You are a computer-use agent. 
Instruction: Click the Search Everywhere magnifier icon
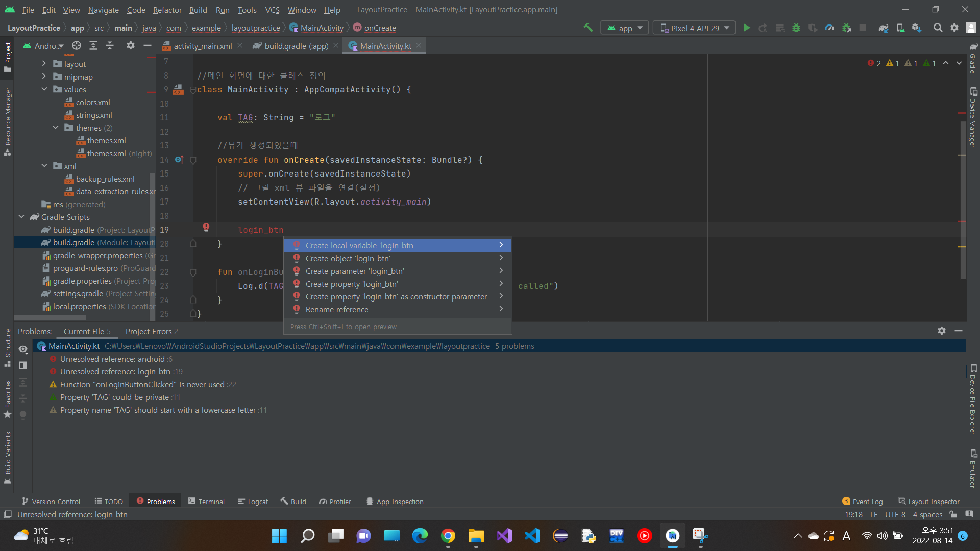coord(938,28)
